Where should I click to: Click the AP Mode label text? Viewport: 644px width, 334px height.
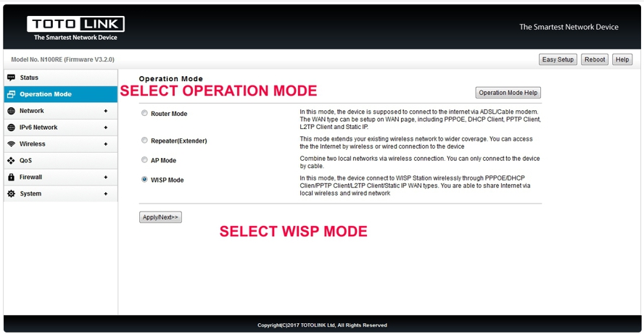[163, 160]
